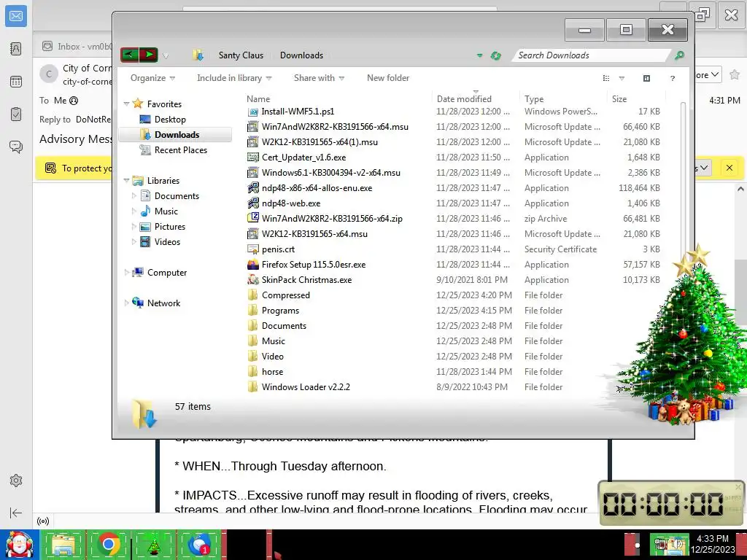Sort by the Name column header
The width and height of the screenshot is (747, 560).
pos(258,99)
